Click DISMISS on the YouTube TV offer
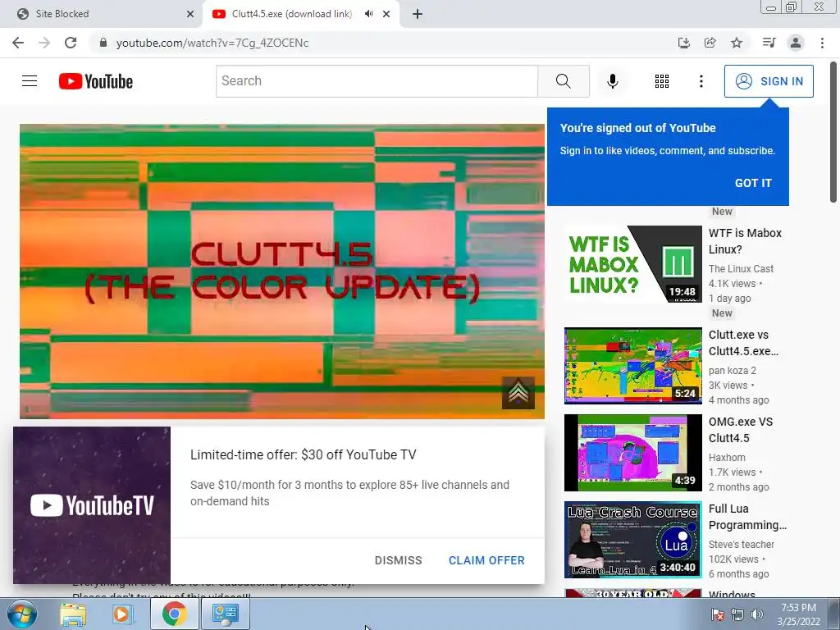 (x=398, y=559)
